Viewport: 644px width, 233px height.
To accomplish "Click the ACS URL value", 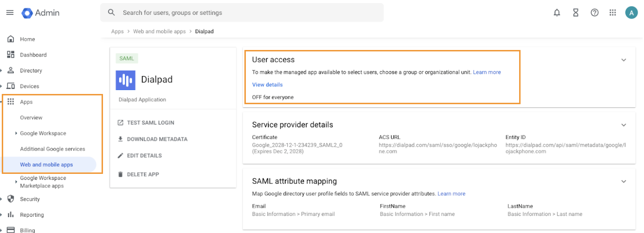I will point(438,148).
